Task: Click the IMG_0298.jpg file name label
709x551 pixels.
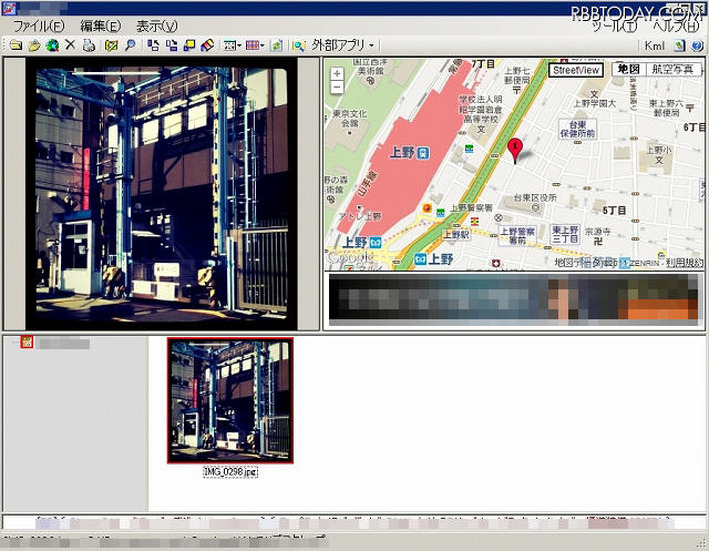Action: tap(231, 472)
